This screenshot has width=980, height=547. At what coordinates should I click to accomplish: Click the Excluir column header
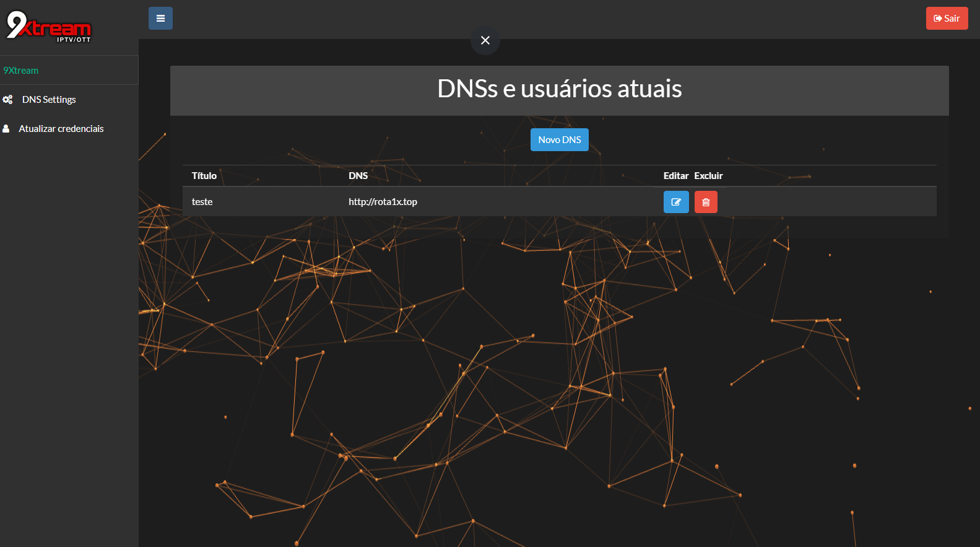coord(708,176)
